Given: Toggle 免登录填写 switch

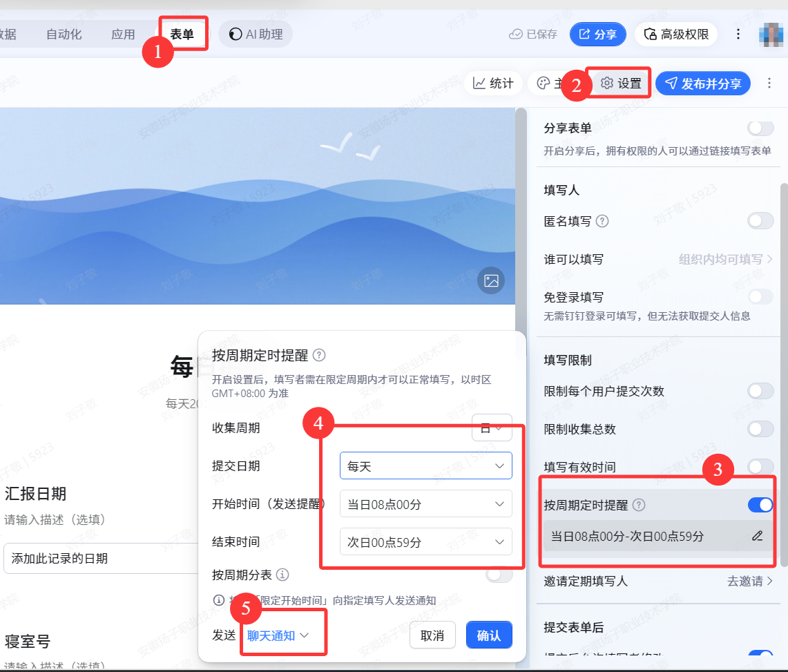Looking at the screenshot, I should click(760, 296).
